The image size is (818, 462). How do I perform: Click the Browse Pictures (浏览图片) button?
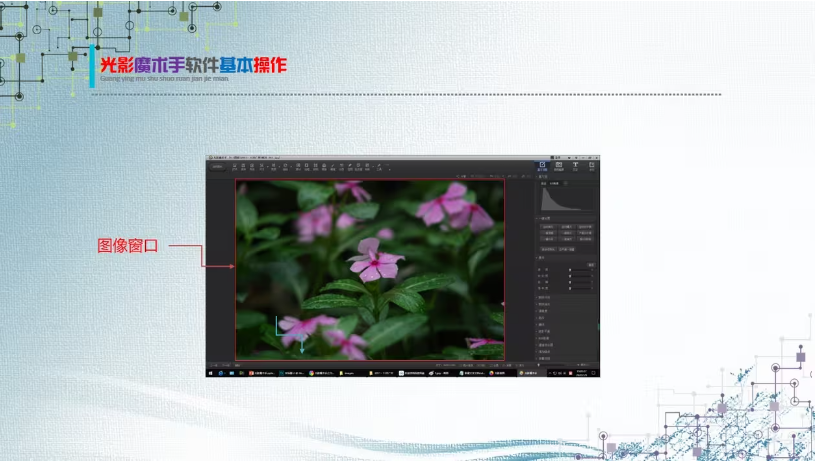pyautogui.click(x=218, y=166)
